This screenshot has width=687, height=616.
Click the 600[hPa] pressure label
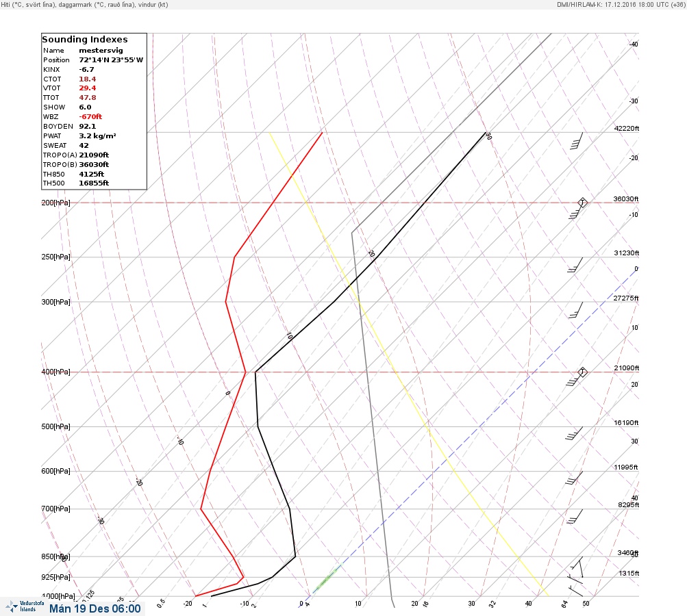coord(55,472)
